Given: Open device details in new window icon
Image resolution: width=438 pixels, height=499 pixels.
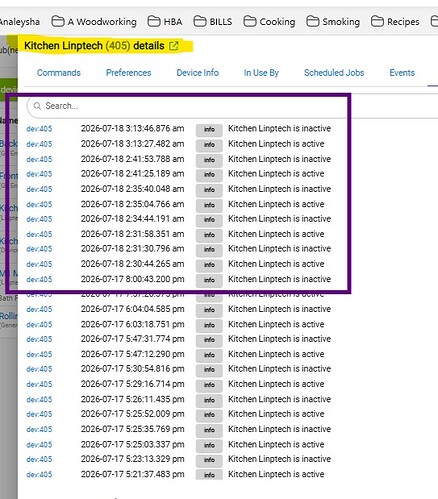Looking at the screenshot, I should (x=174, y=46).
